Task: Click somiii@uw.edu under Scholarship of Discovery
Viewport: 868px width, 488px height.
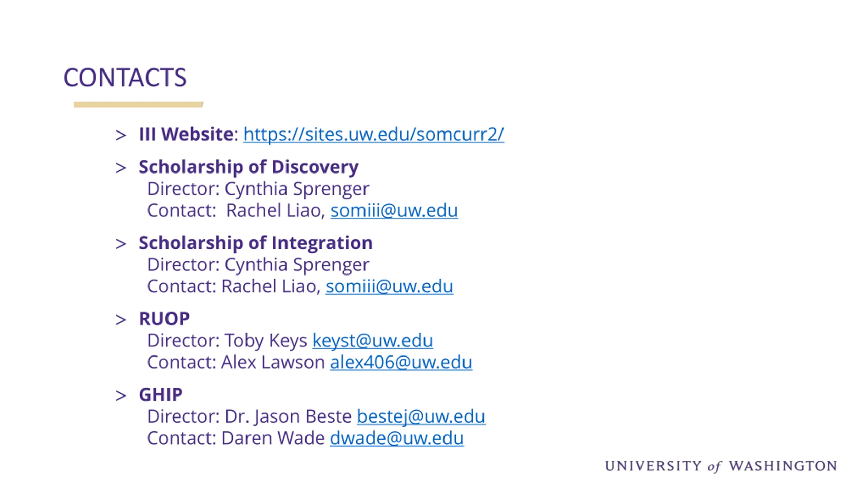Action: pyautogui.click(x=394, y=210)
